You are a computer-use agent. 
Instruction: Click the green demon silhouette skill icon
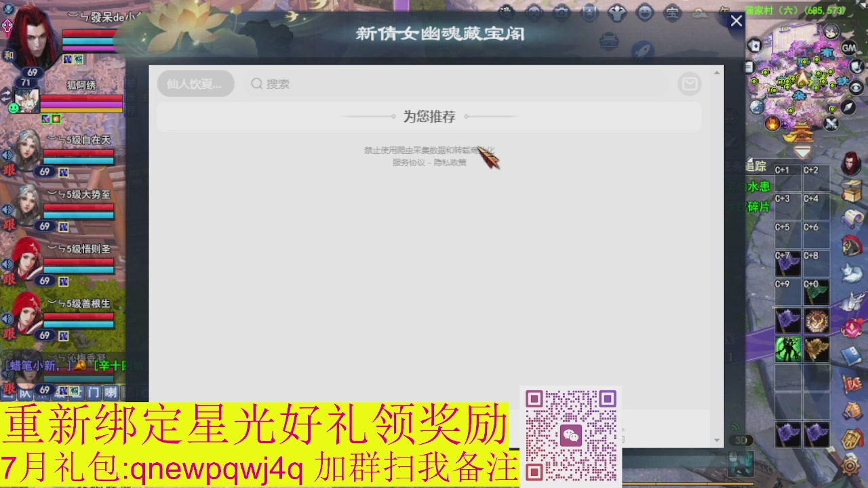pos(788,349)
